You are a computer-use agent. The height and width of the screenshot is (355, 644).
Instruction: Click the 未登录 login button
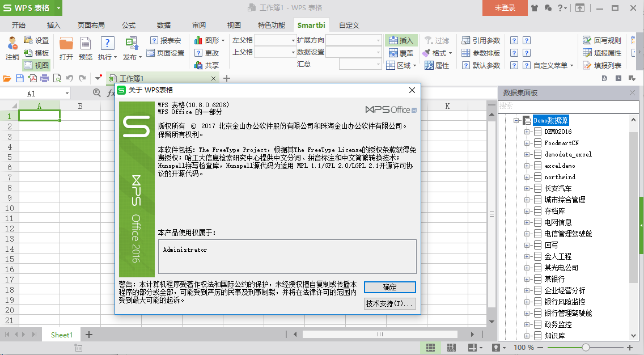(505, 8)
